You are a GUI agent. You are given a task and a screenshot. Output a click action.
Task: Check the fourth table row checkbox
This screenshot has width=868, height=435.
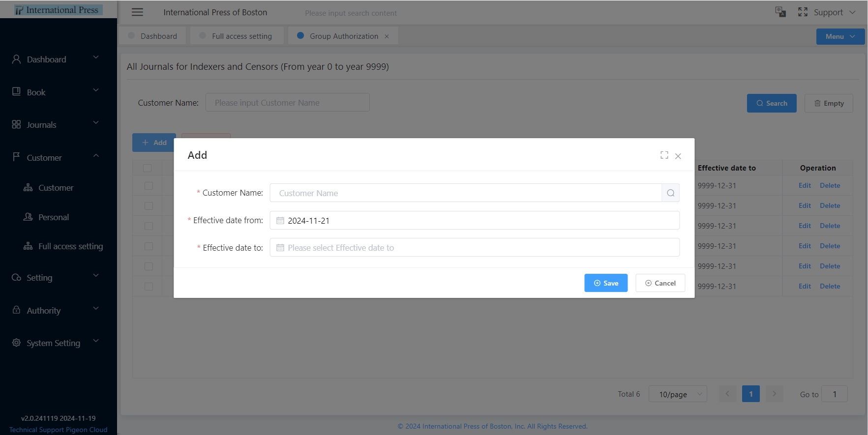[x=149, y=246]
